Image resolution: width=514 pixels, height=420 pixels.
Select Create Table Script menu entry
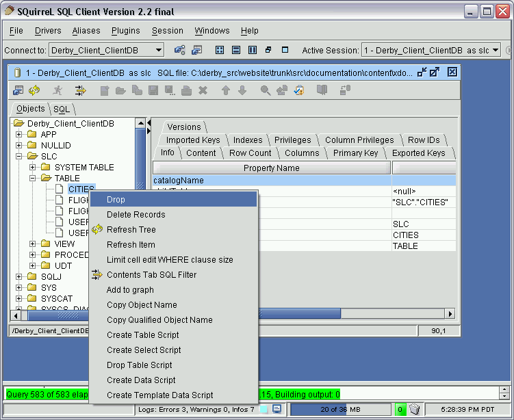(x=142, y=335)
